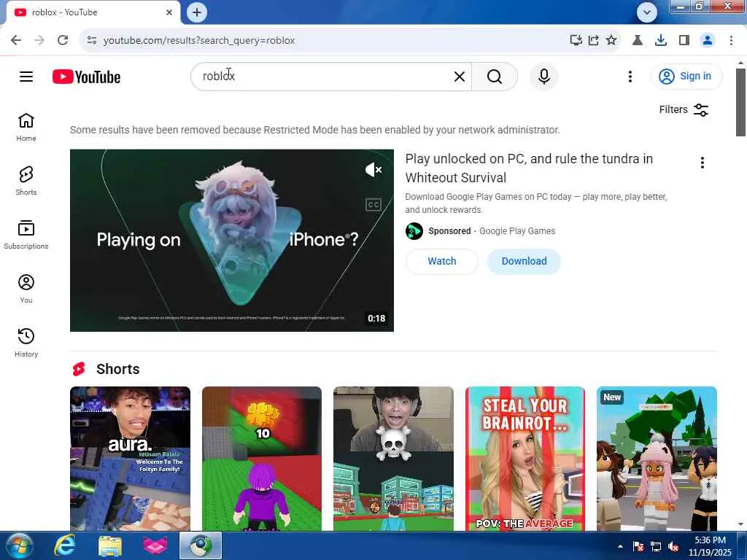Open the taskbar clock 5:36 PM
This screenshot has width=747, height=560.
[x=710, y=546]
